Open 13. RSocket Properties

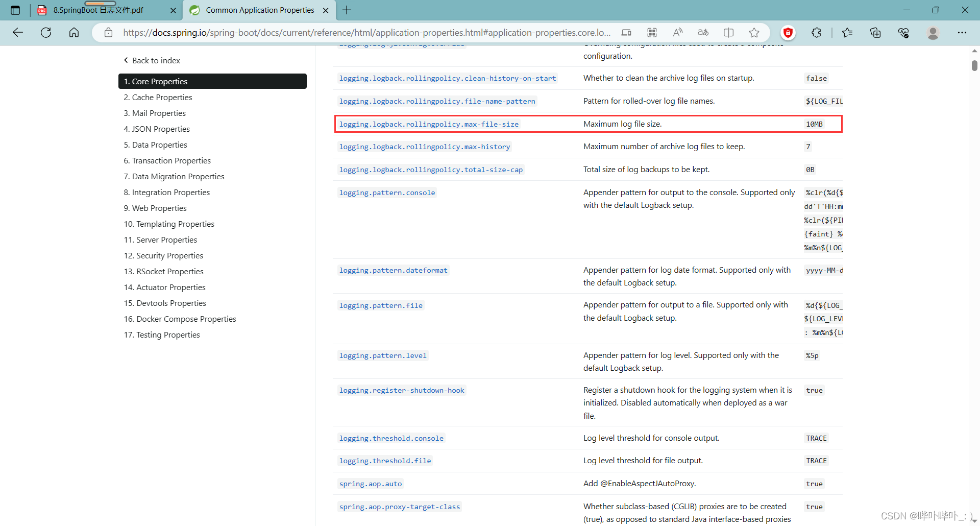[x=163, y=271]
